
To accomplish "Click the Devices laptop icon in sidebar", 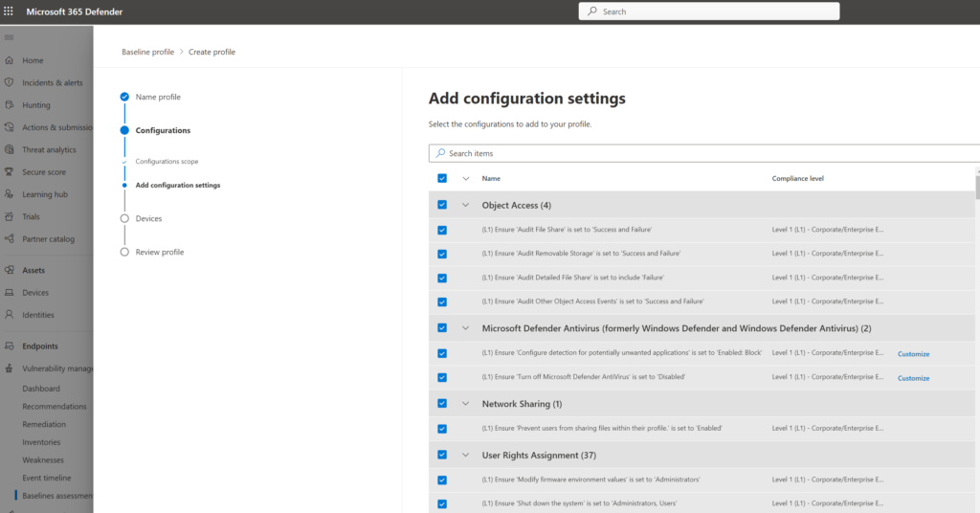I will point(9,293).
